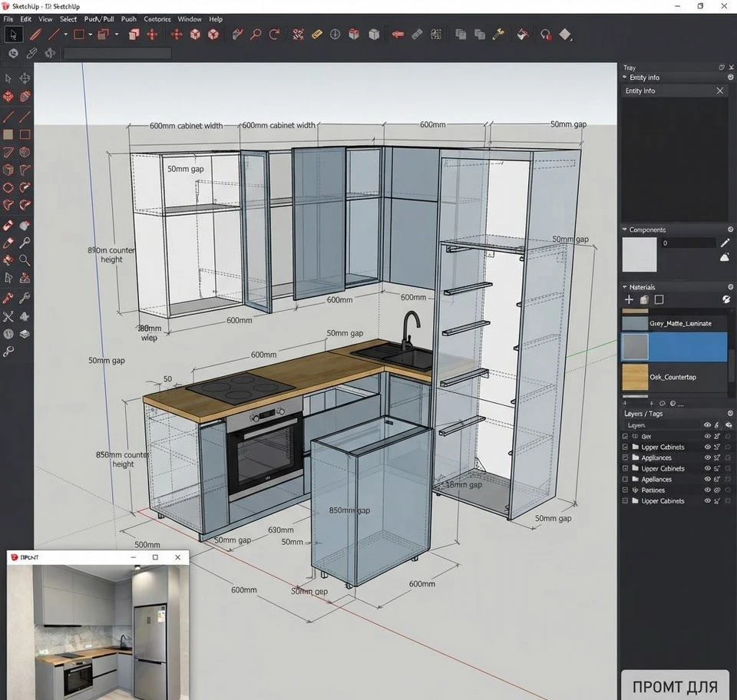
Task: Click the crossed arrows tool in left toolbar
Action: tap(8, 317)
